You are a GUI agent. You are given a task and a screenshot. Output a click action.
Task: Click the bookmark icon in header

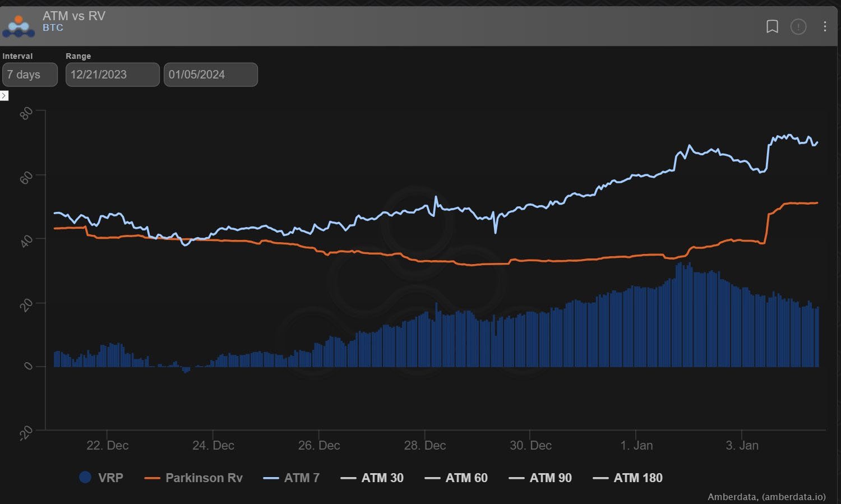pos(772,26)
